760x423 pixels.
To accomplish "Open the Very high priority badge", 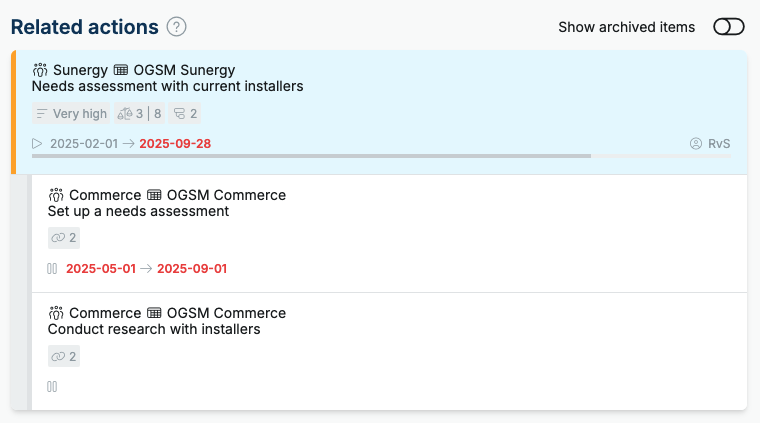I will pos(71,113).
